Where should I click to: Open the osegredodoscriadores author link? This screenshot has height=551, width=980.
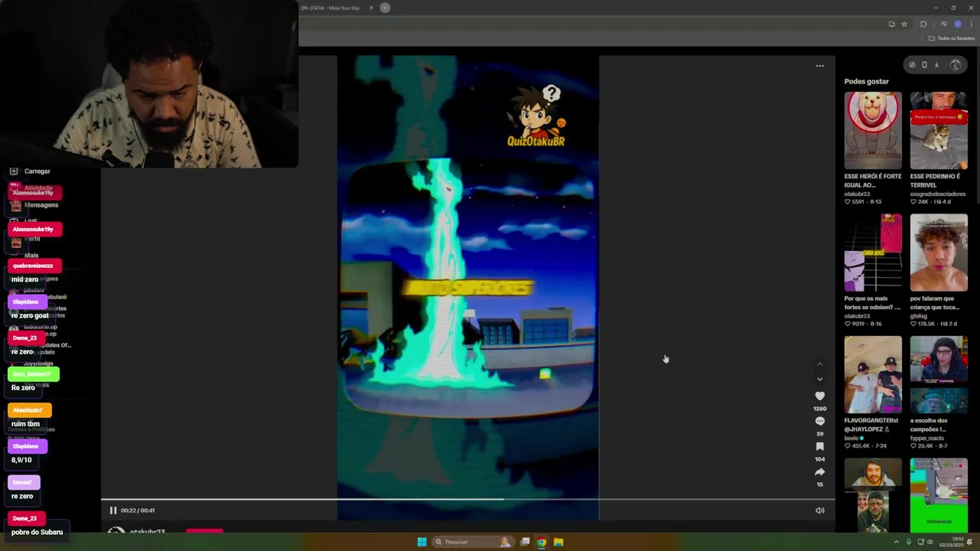pyautogui.click(x=938, y=194)
